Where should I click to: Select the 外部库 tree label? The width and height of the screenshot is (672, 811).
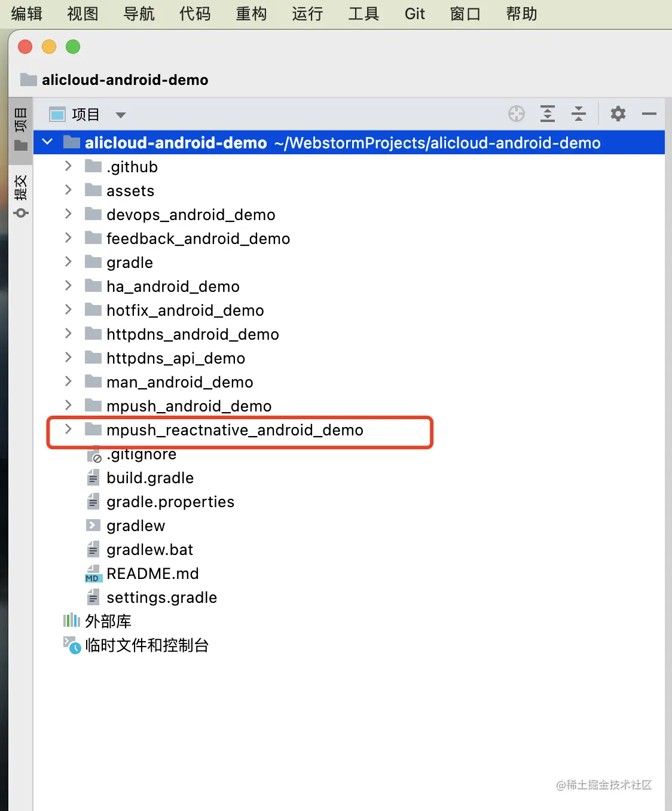tap(108, 621)
